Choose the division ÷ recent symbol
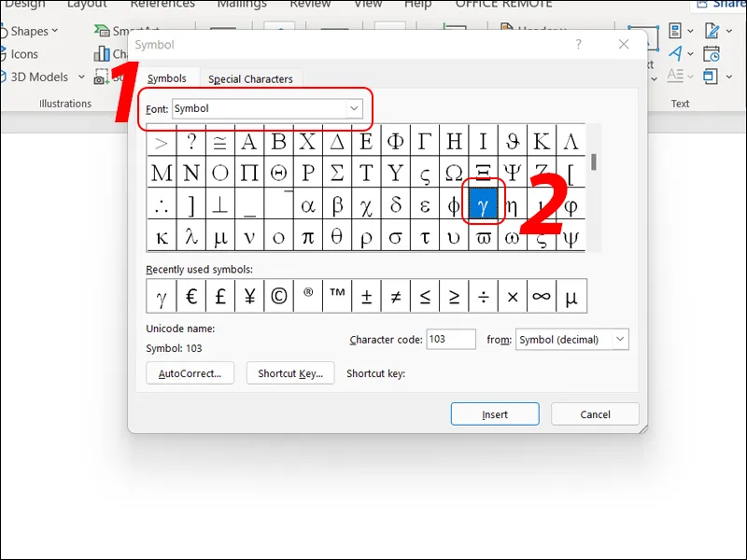Screen dimensions: 747x560 point(483,296)
